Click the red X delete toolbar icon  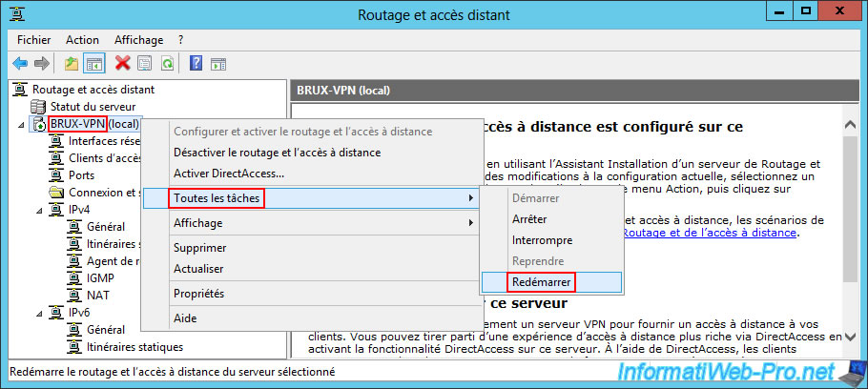point(122,63)
